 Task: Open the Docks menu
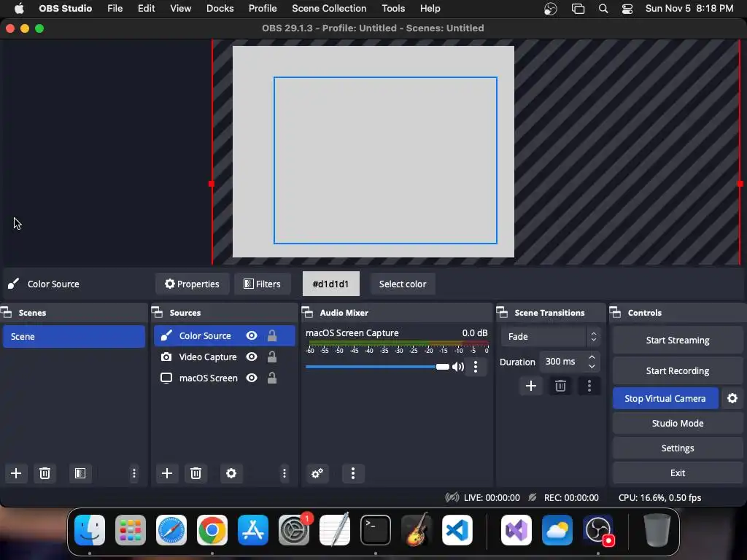coord(220,9)
